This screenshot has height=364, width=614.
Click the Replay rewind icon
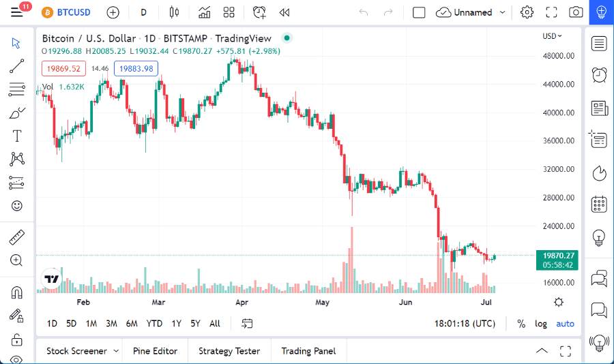click(284, 12)
